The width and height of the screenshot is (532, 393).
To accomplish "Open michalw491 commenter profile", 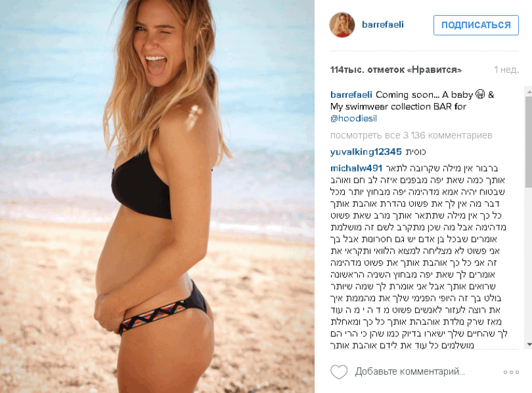I will pos(356,168).
